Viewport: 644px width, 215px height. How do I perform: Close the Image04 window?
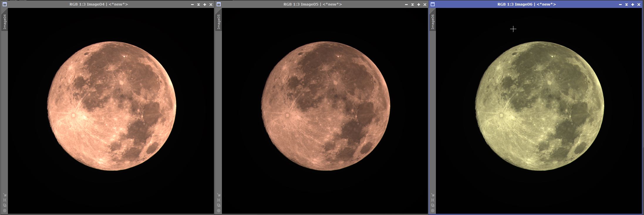point(211,4)
